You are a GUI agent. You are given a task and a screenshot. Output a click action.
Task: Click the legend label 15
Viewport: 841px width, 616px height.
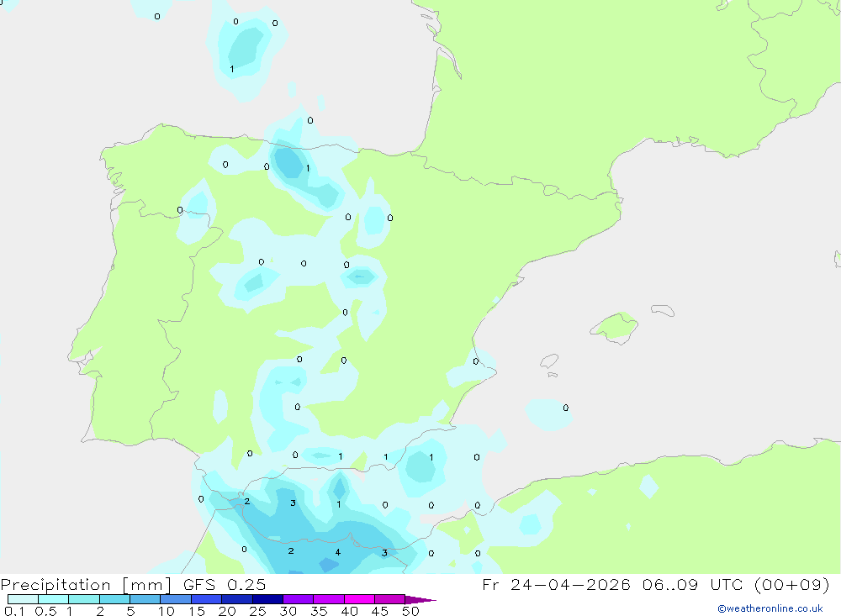pos(197,611)
